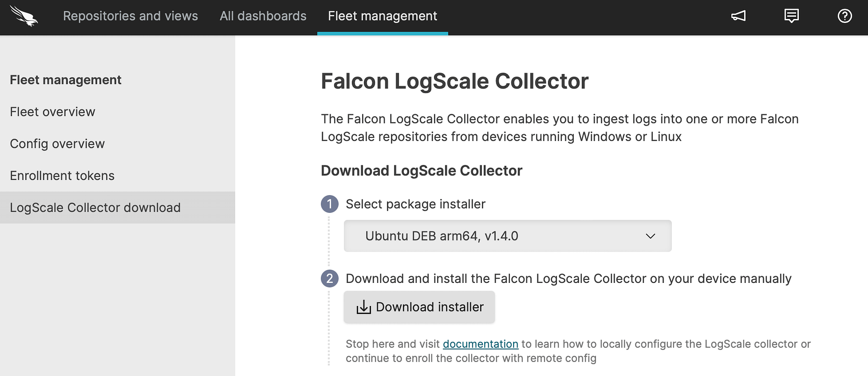Viewport: 868px width, 376px height.
Task: Select the Fleet management tab
Action: tap(382, 16)
